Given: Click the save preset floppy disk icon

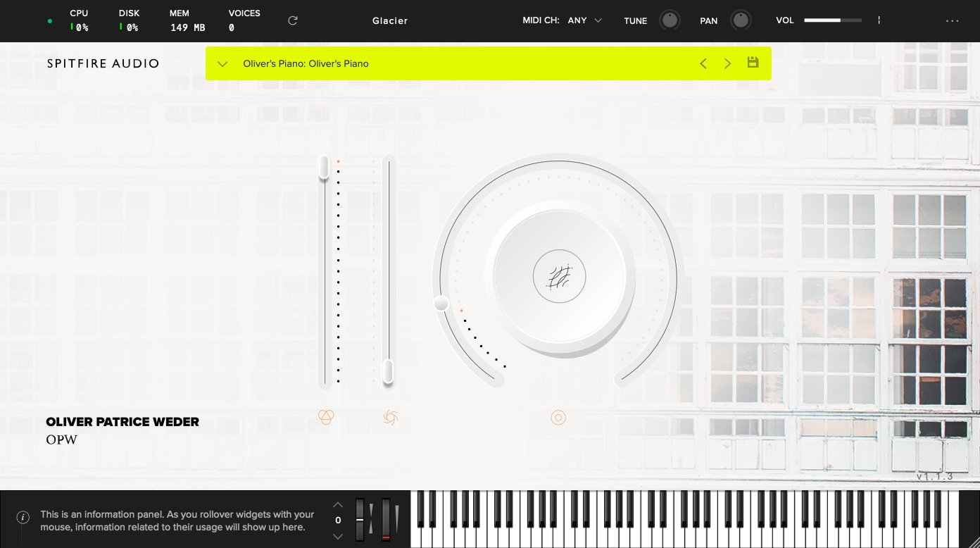Looking at the screenshot, I should click(753, 63).
